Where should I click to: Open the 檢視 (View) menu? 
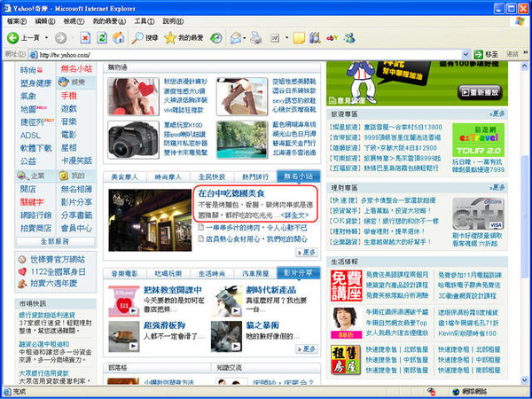tap(74, 21)
